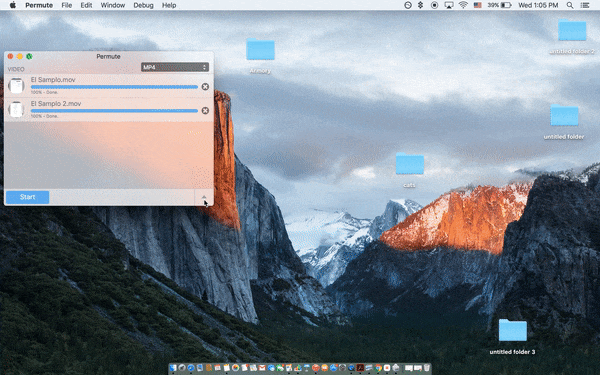Screen dimensions: 600x375
Task: Open the Permute application menu
Action: point(39,5)
